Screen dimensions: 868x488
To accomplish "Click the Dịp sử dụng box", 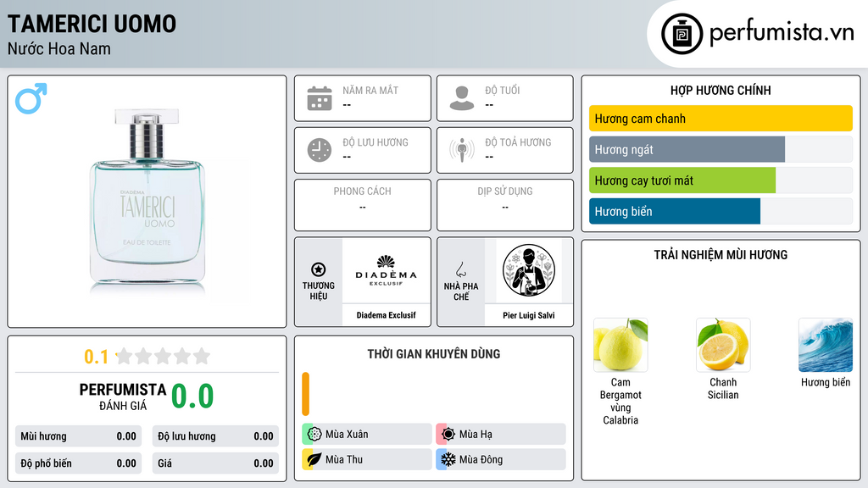I will 505,205.
